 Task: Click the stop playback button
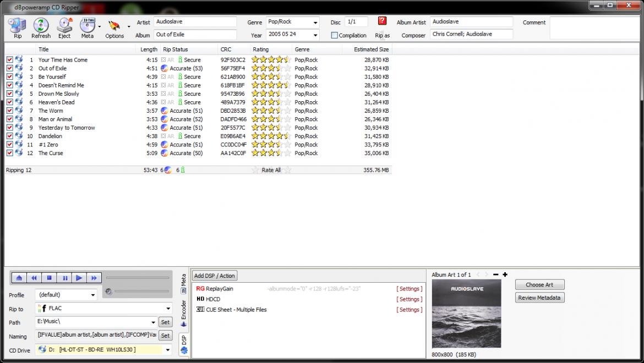tap(49, 278)
